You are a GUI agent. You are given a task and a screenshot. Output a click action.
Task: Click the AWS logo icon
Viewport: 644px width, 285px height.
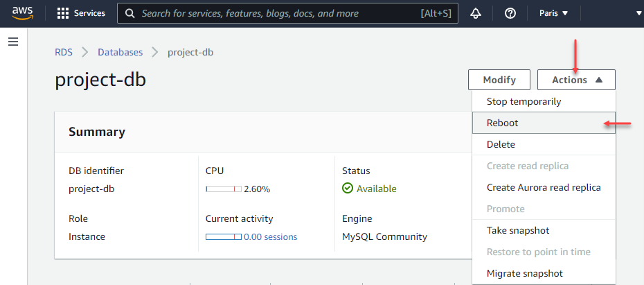pos(23,13)
